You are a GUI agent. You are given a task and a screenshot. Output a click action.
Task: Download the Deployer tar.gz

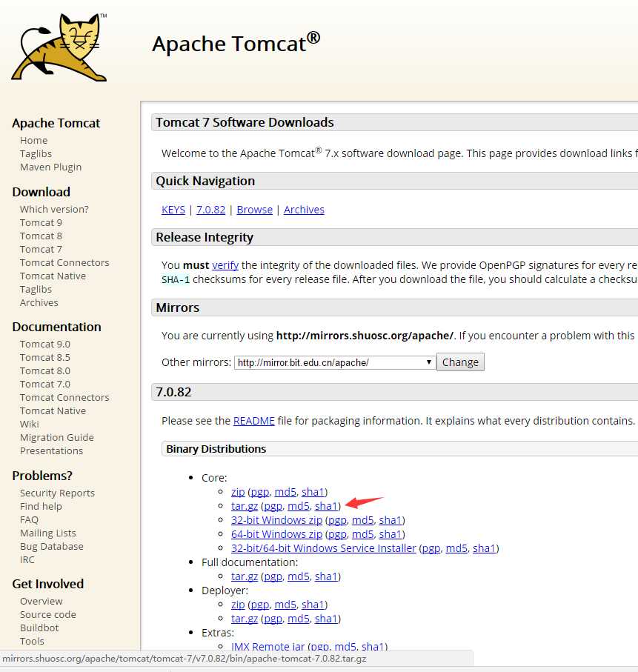tap(245, 619)
